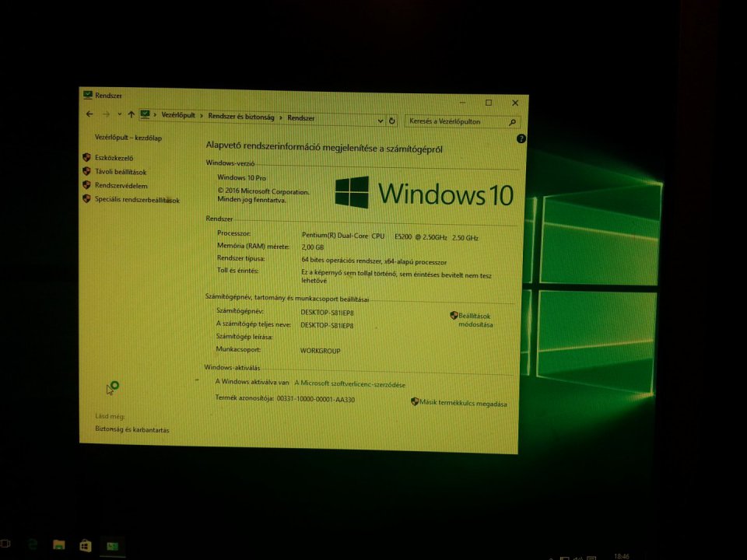747x560 pixels.
Task: Go back using the back arrow
Action: tap(89, 114)
